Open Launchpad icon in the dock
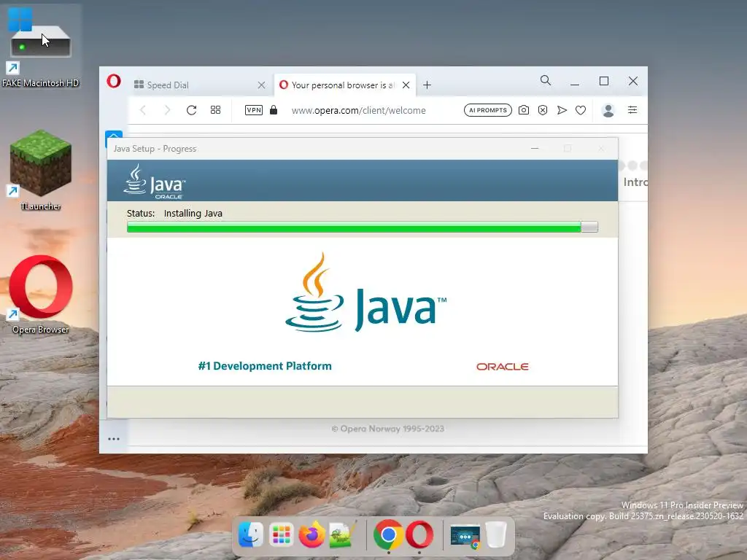Image resolution: width=747 pixels, height=560 pixels. tap(281, 534)
